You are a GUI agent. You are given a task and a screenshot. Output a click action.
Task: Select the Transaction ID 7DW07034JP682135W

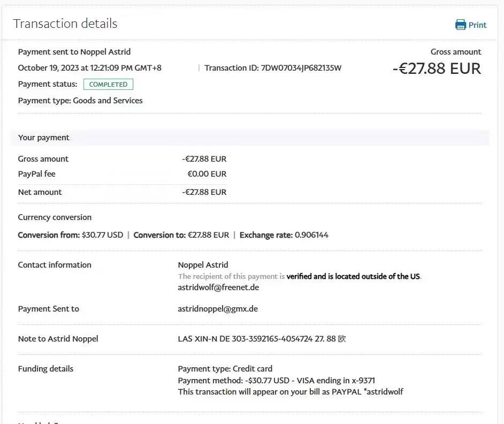point(301,68)
